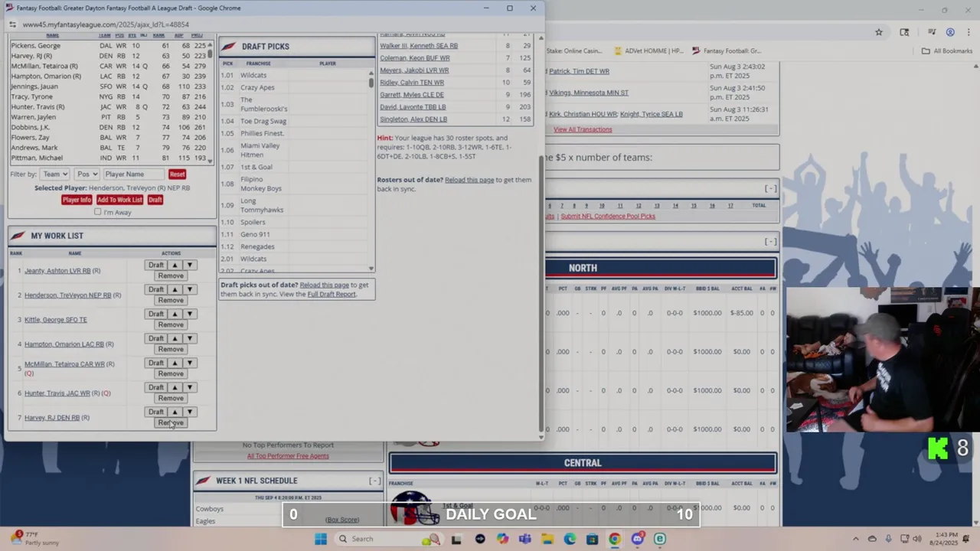Remove McMillan, Tetairoa from work list
Screen dimensions: 980x551
click(x=171, y=373)
